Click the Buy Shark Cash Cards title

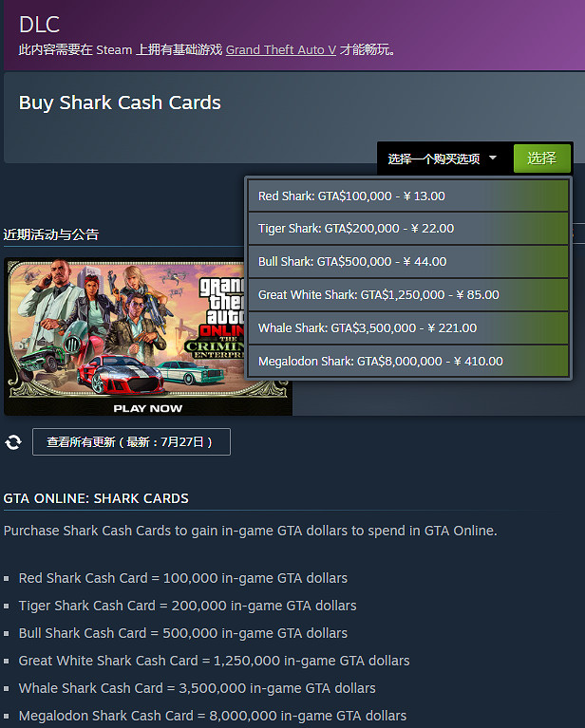[120, 103]
